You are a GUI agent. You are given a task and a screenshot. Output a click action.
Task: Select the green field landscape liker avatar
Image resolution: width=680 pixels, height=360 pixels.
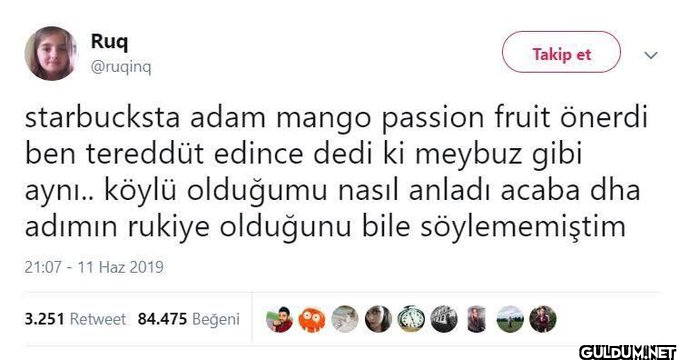[x=510, y=319]
